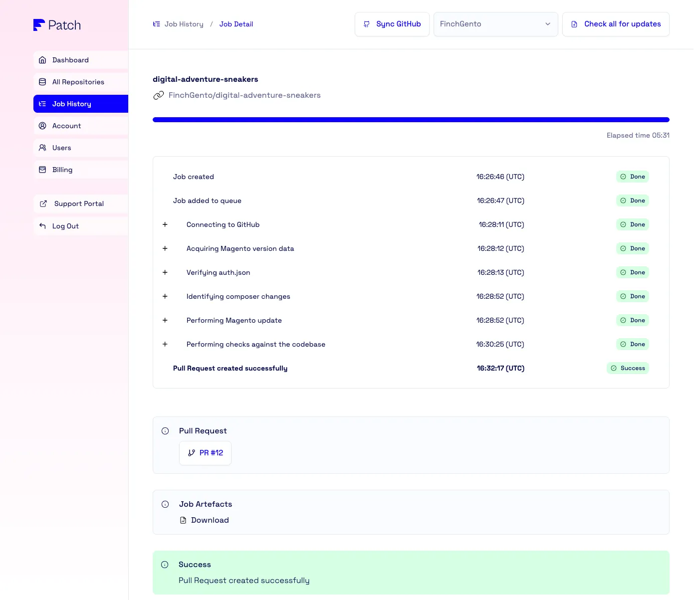Viewport: 700px width, 600px height.
Task: Click the link icon beside repository path
Action: tap(159, 95)
